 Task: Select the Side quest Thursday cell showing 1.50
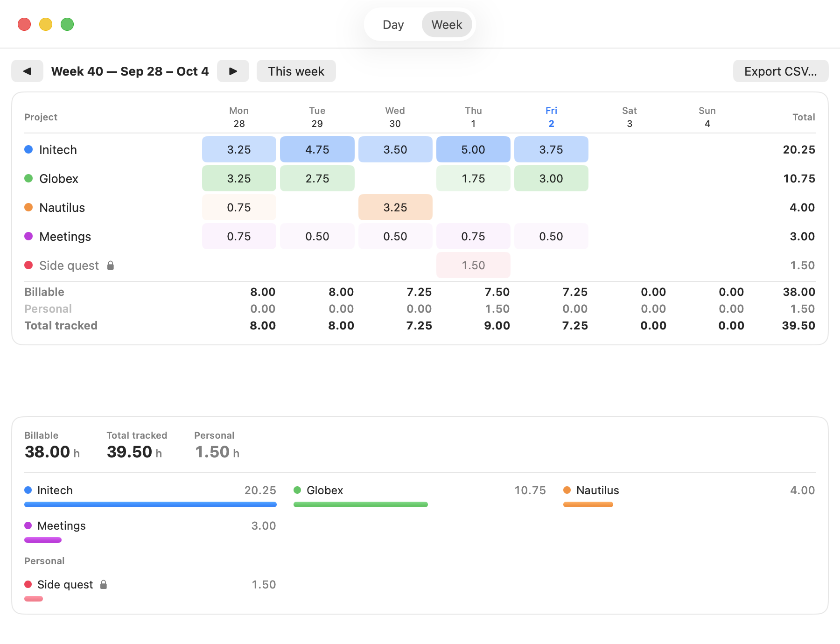point(473,265)
